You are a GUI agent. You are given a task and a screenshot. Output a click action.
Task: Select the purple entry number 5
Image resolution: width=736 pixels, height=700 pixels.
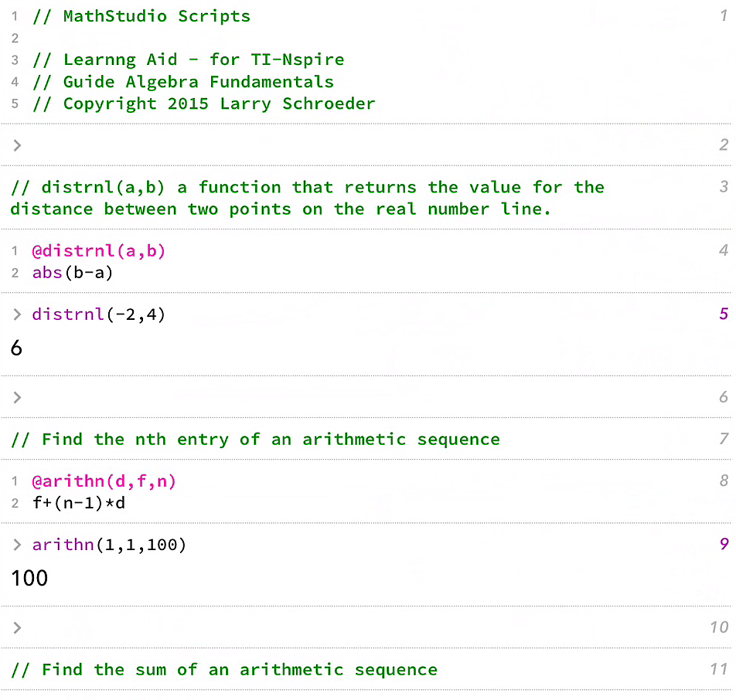click(723, 314)
